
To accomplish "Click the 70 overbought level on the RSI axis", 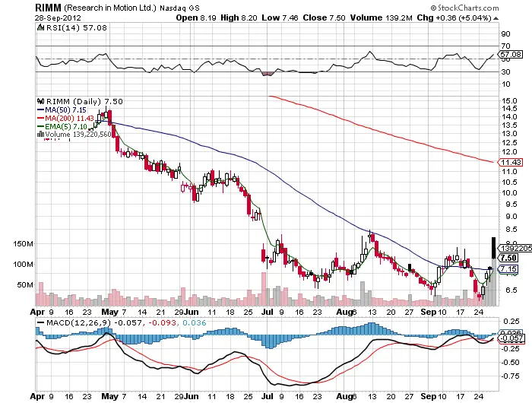I will (x=505, y=46).
